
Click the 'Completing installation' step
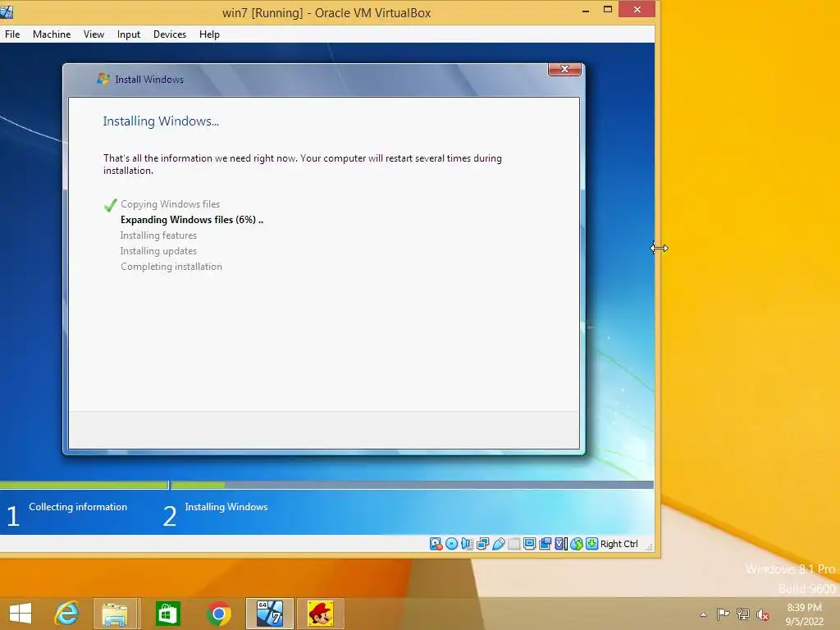(171, 267)
